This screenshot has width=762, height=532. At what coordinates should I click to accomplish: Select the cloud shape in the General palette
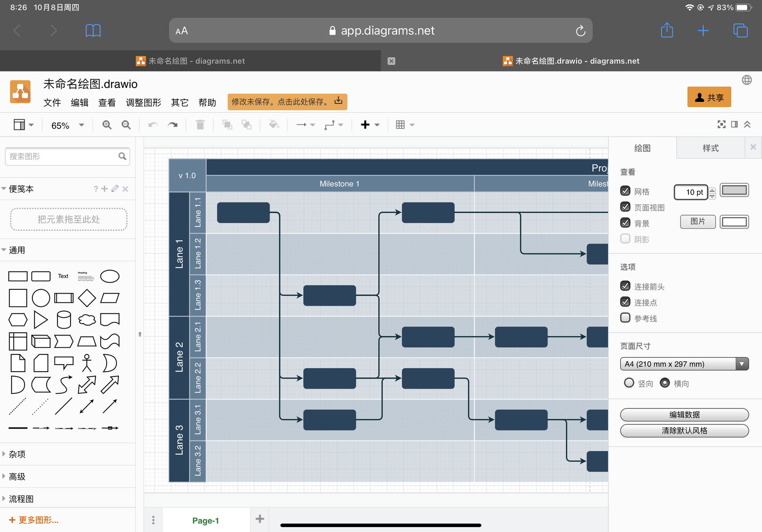(x=87, y=320)
